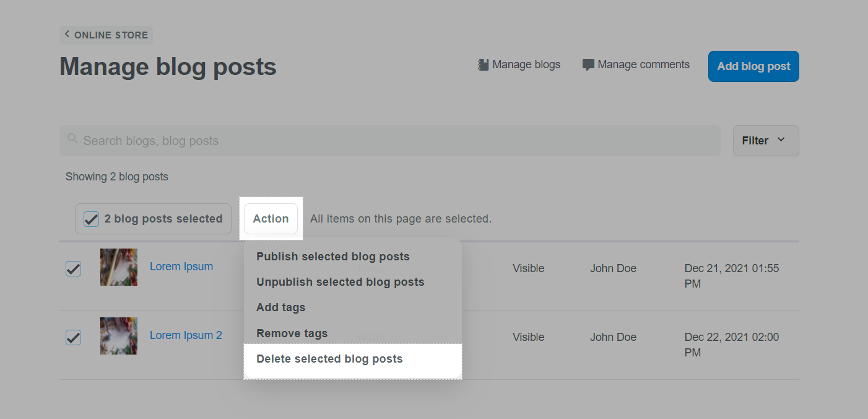This screenshot has height=419, width=868.
Task: Open the Manage comments link
Action: (x=636, y=64)
